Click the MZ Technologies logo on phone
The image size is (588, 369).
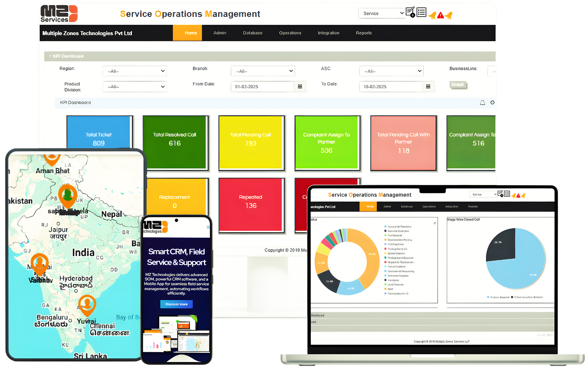point(155,227)
